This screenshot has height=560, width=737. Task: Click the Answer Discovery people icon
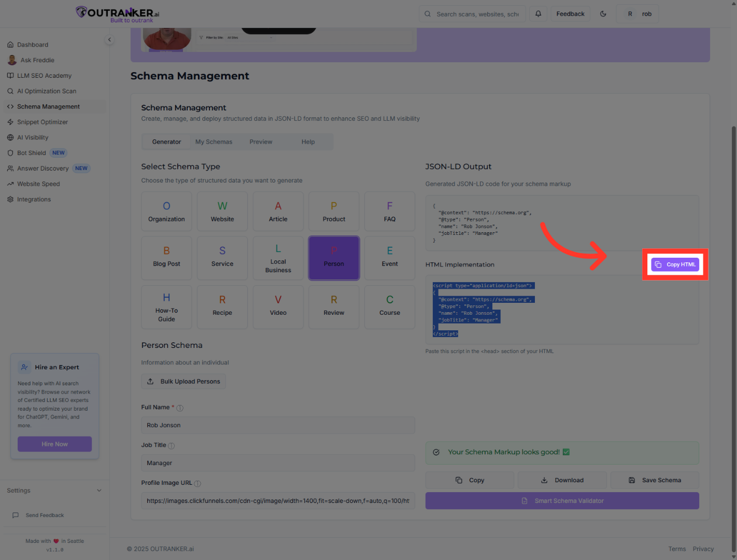coord(10,169)
